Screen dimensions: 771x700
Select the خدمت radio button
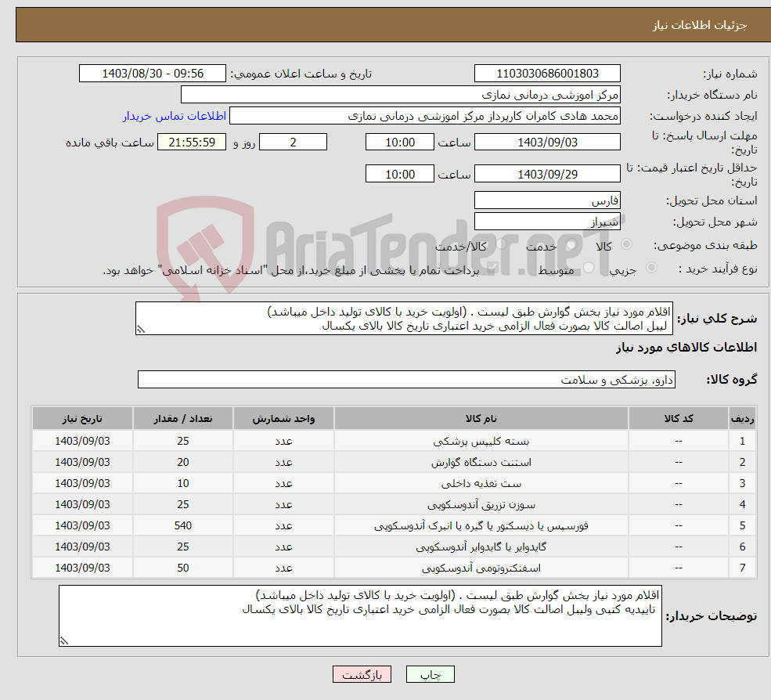click(x=571, y=244)
